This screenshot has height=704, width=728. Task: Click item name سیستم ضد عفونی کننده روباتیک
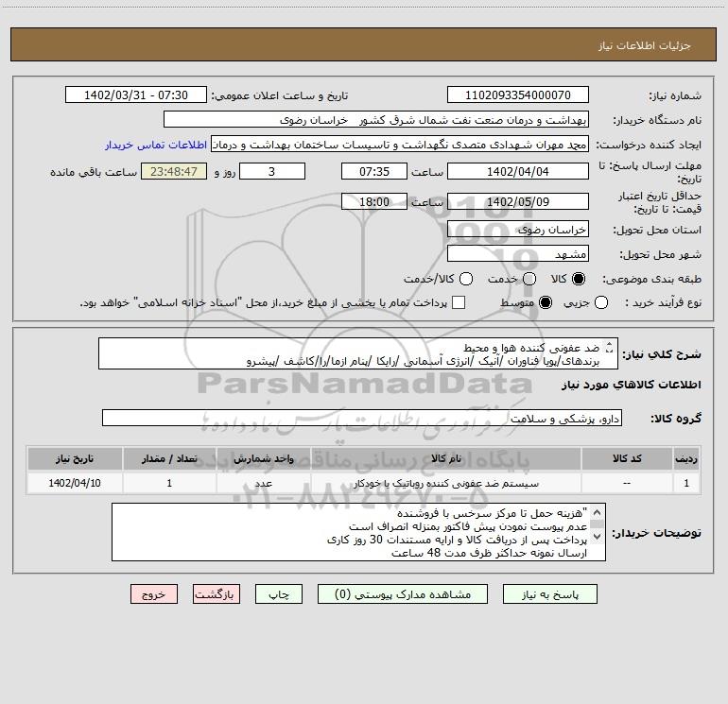[446, 483]
